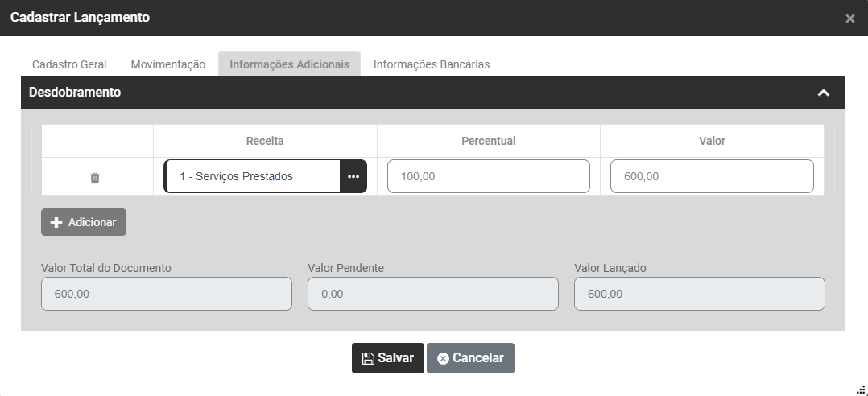This screenshot has width=868, height=396.
Task: Save the entry with Salvar
Action: (x=387, y=358)
